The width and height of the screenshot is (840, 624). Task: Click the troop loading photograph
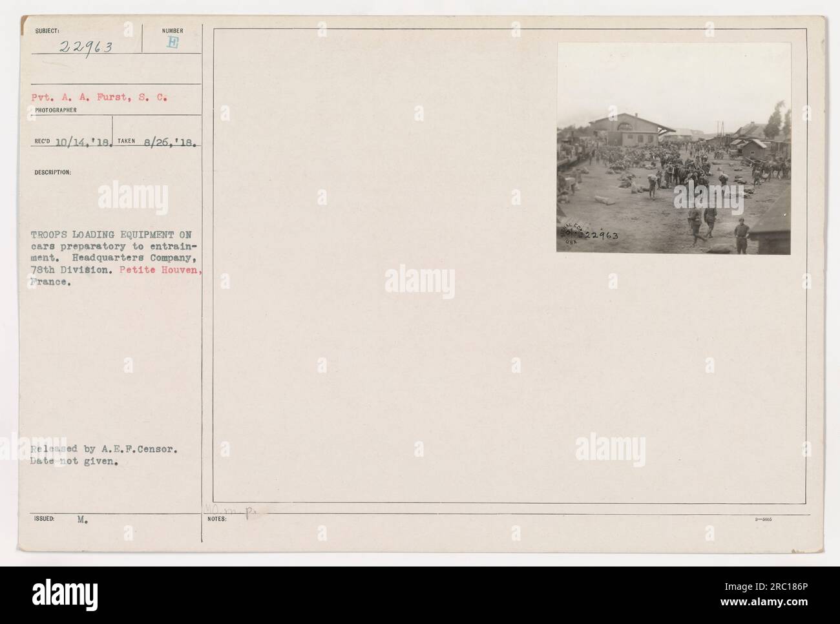(674, 149)
